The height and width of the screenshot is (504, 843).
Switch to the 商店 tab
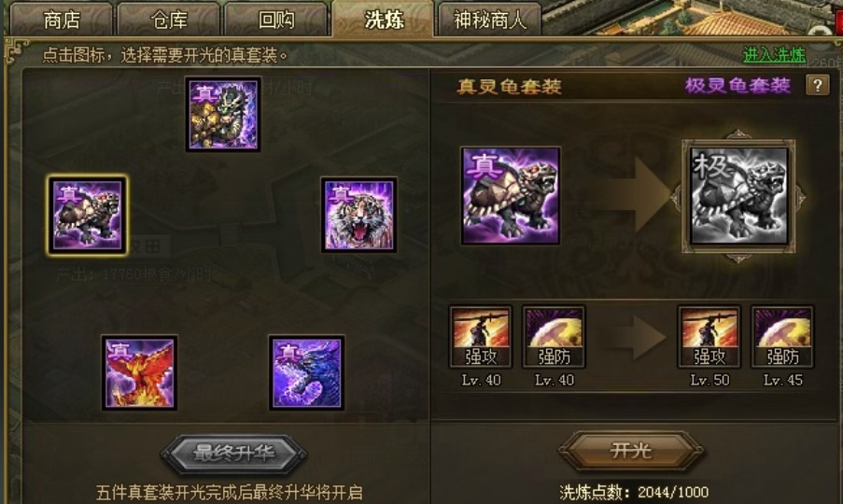(x=62, y=20)
